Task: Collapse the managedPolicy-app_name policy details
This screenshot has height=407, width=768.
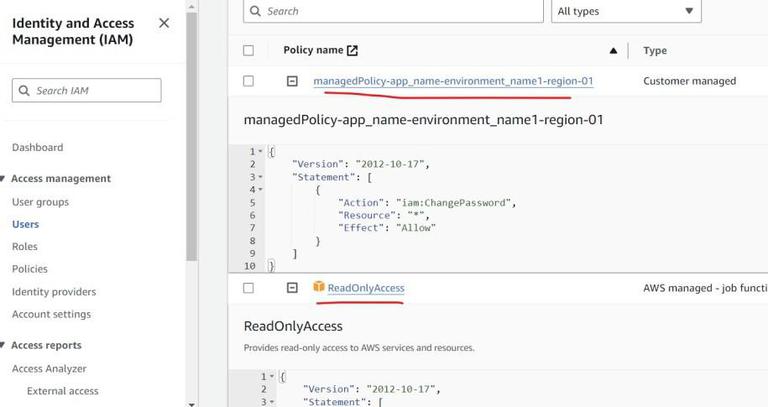Action: point(292,81)
